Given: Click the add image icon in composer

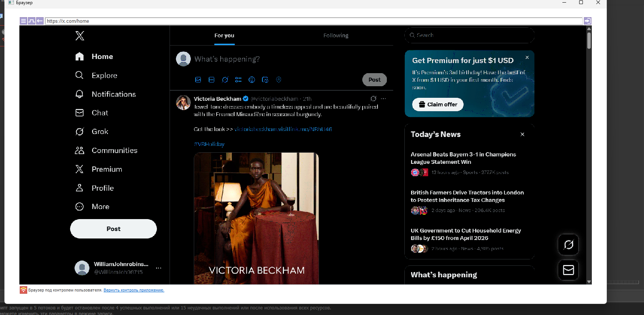Looking at the screenshot, I should (198, 80).
